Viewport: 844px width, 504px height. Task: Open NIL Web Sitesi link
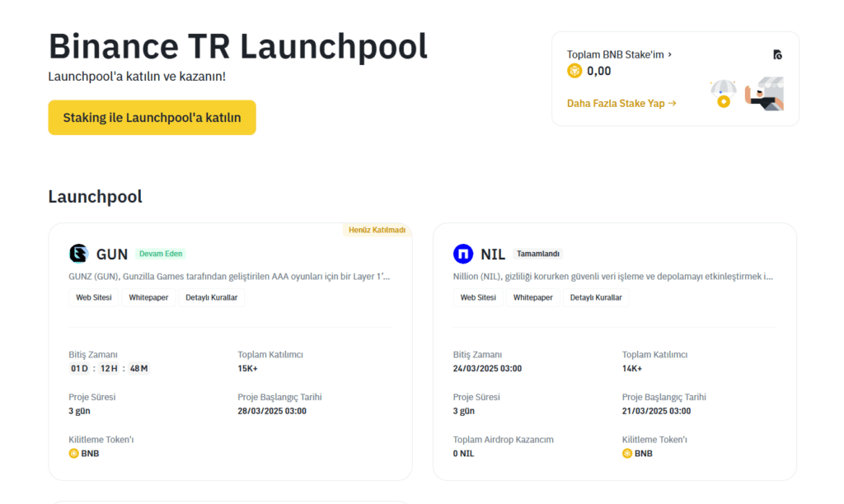(x=478, y=297)
